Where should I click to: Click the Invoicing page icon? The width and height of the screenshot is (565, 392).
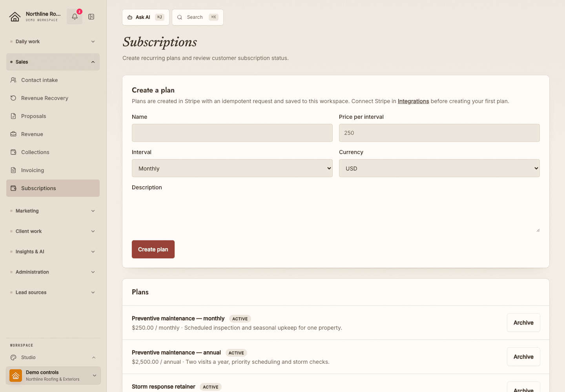pos(13,170)
